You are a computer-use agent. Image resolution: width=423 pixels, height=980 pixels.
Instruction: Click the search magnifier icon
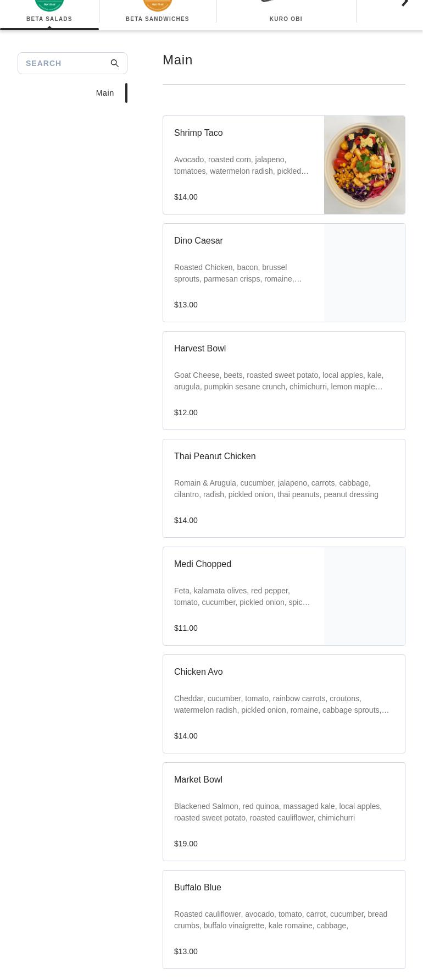click(x=115, y=63)
